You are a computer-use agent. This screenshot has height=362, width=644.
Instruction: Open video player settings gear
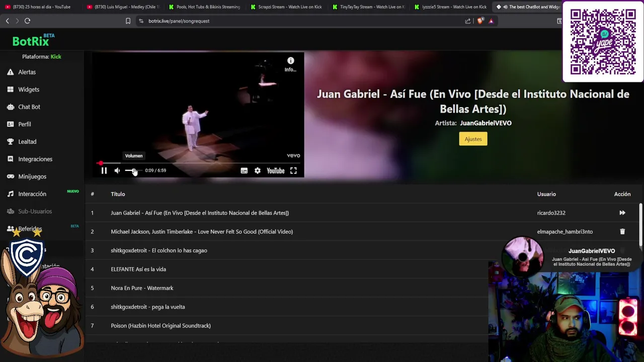coord(258,170)
